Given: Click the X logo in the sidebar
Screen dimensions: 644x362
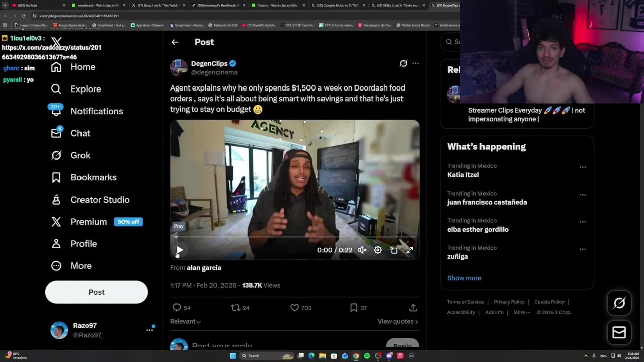Looking at the screenshot, I should click(x=56, y=43).
